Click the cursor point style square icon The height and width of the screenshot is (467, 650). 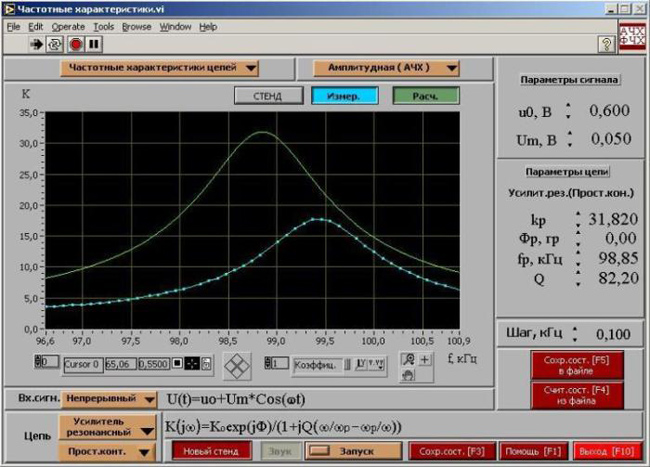[x=177, y=363]
